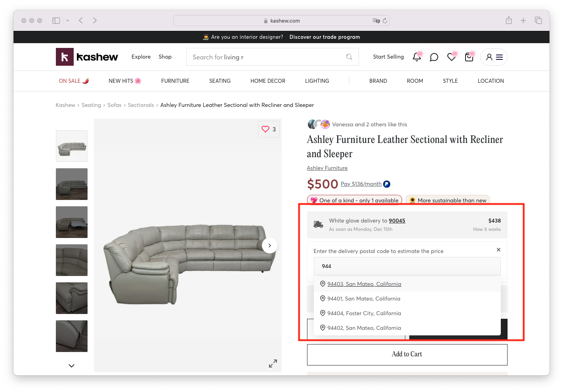Open the Ashley Furniture brand link

coord(327,168)
